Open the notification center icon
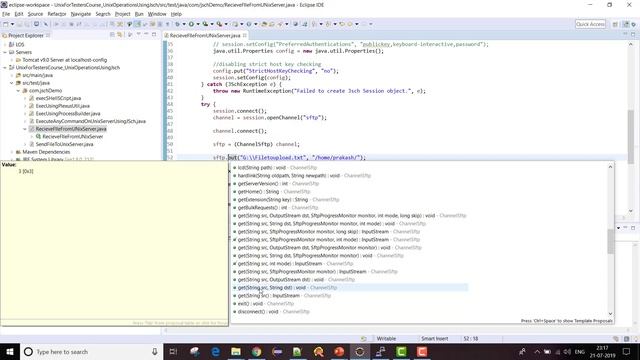This screenshot has height=360, width=640. click(x=627, y=351)
